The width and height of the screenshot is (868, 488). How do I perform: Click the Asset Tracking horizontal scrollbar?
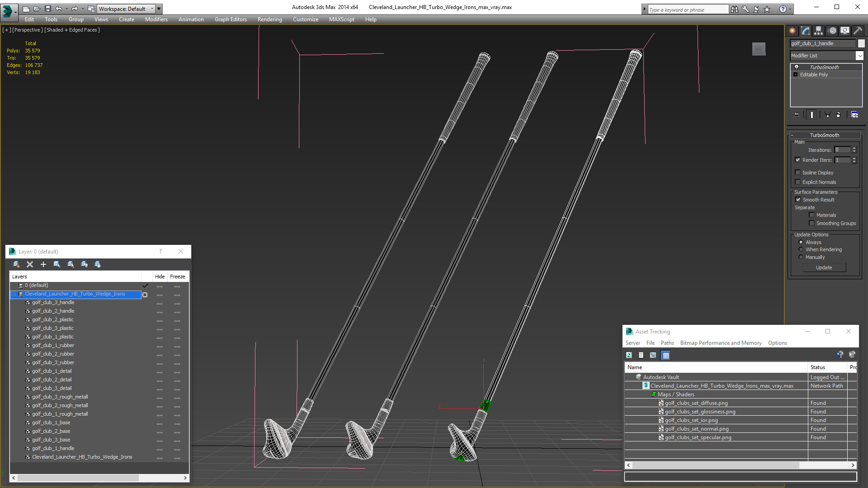[741, 465]
